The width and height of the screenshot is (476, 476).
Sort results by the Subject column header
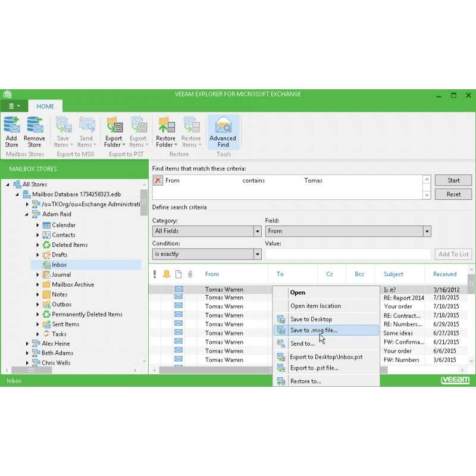(393, 274)
